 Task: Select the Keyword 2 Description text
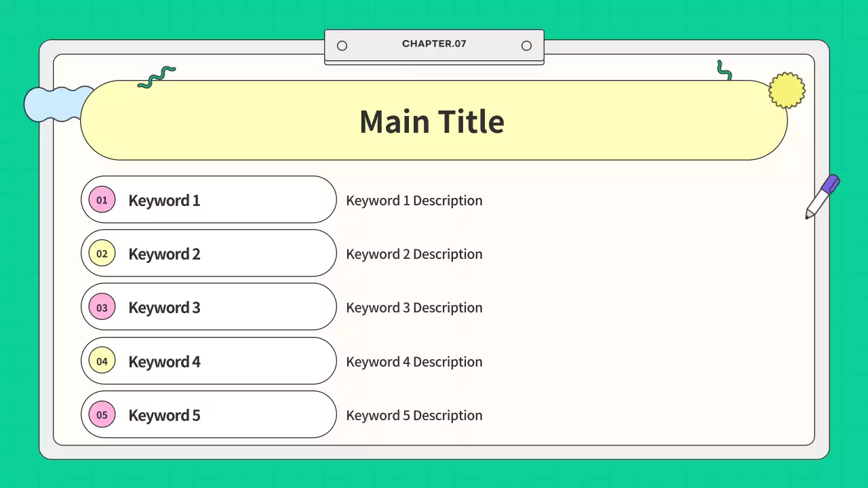[x=414, y=254]
